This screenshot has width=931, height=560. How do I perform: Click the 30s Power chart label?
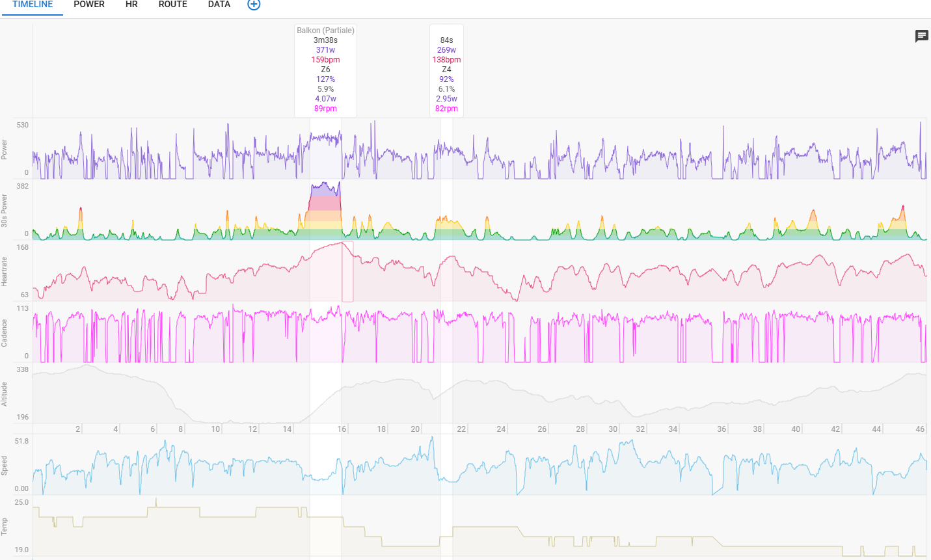5,211
